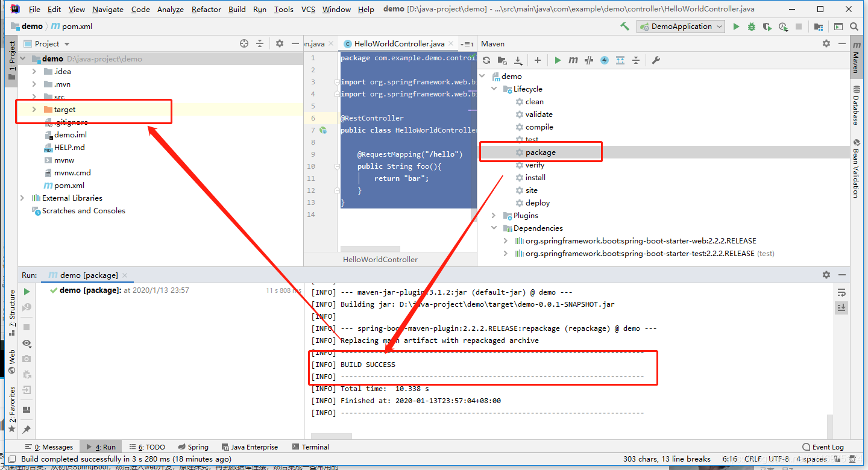
Task: Click the Run console horizontal scrollbar
Action: pos(332,436)
